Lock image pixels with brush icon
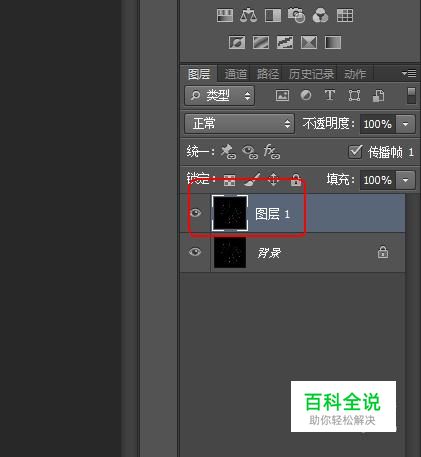 252,180
